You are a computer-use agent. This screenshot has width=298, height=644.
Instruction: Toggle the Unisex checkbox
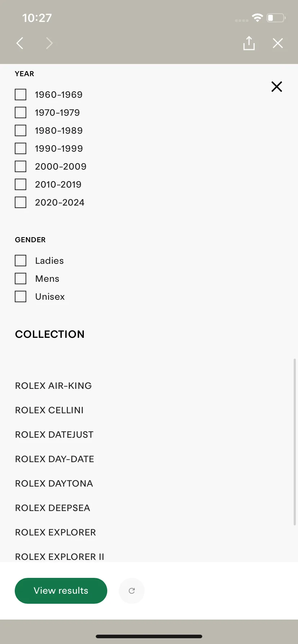[21, 296]
